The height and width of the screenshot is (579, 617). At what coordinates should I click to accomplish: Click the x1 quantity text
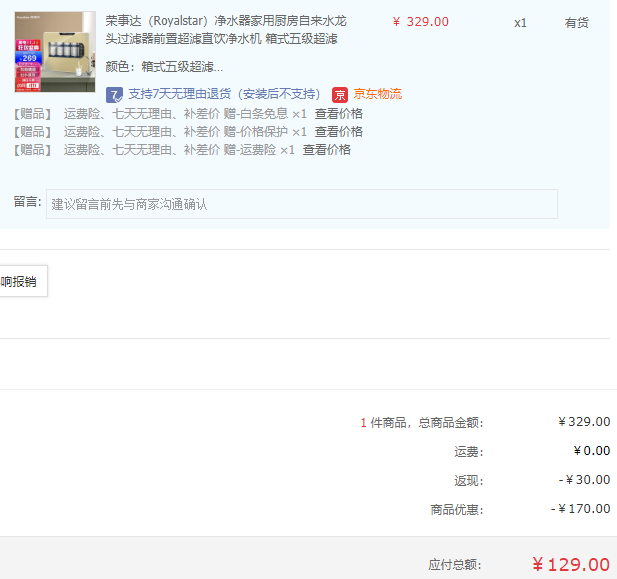(x=520, y=23)
